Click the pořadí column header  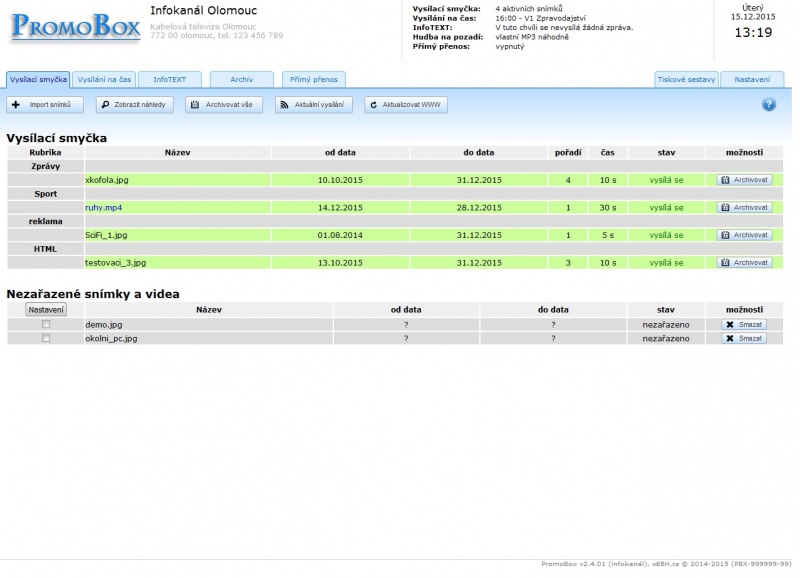click(568, 152)
